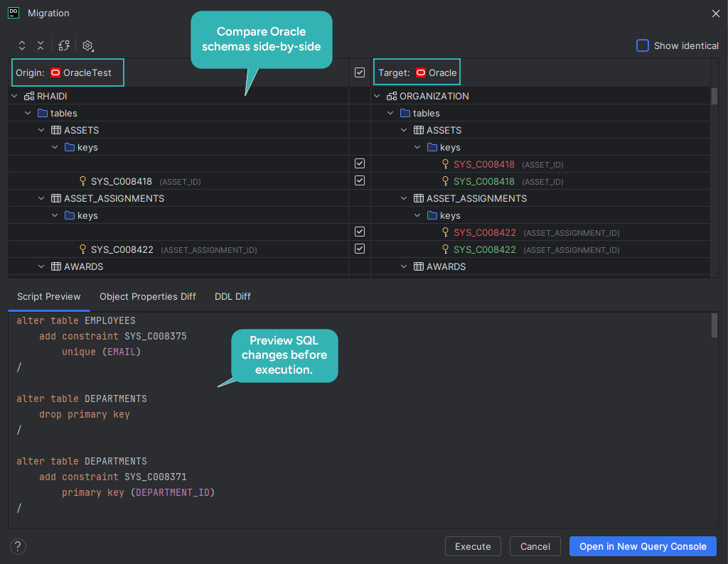Click the tables folder icon under ORGANIZATION
This screenshot has width=728, height=564.
pos(405,113)
